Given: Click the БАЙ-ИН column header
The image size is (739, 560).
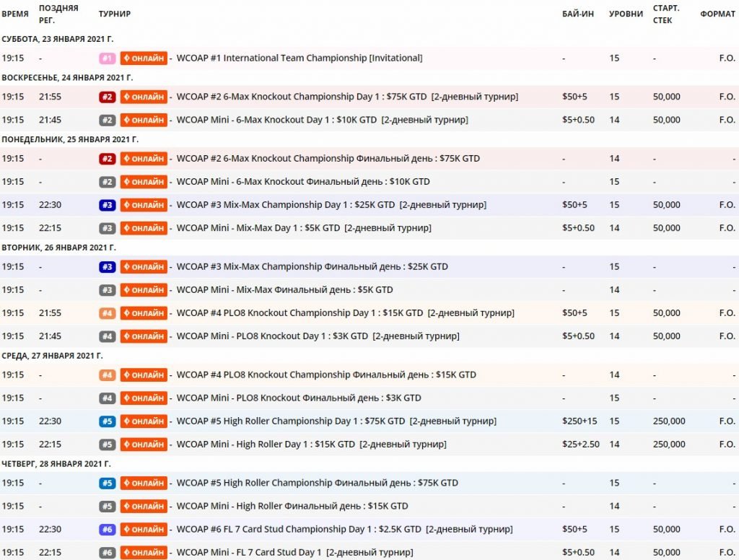Looking at the screenshot, I should coord(578,14).
